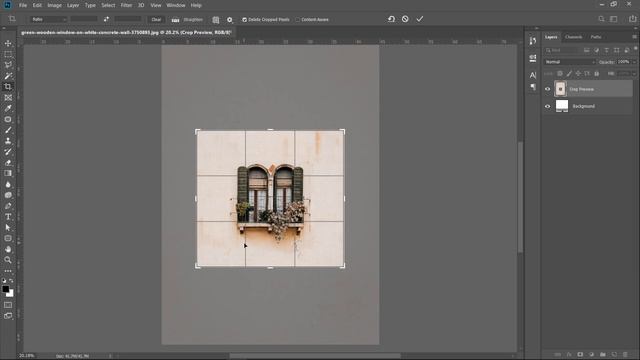The width and height of the screenshot is (640, 360).
Task: Select the Path Selection tool
Action: (8, 228)
